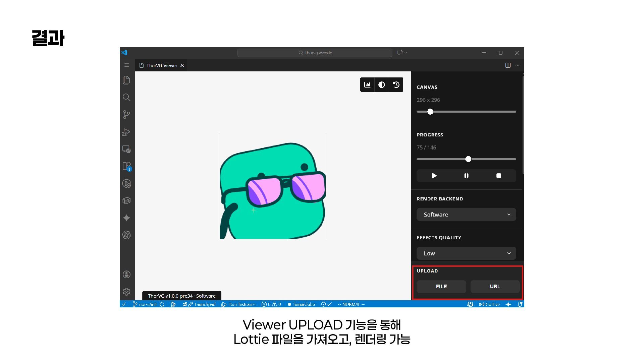The image size is (644, 362).
Task: Toggle dark mode contrast icon in viewer
Action: coord(382,85)
